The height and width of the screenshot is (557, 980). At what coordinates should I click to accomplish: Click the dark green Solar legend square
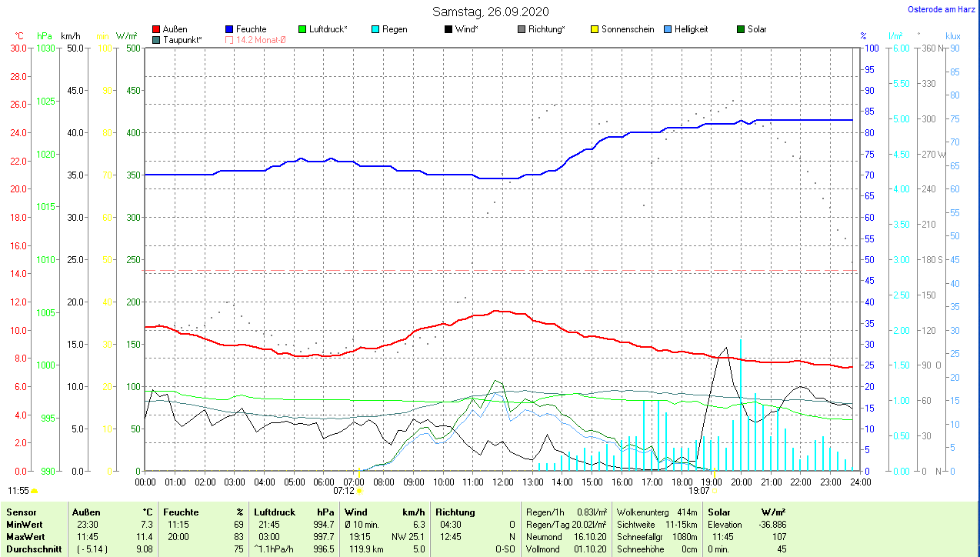click(x=741, y=30)
